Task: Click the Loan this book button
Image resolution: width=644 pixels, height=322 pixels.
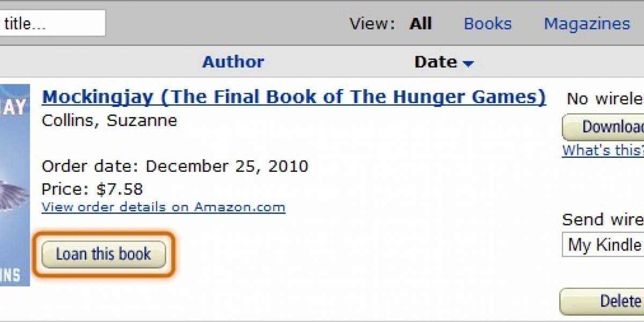Action: [104, 254]
